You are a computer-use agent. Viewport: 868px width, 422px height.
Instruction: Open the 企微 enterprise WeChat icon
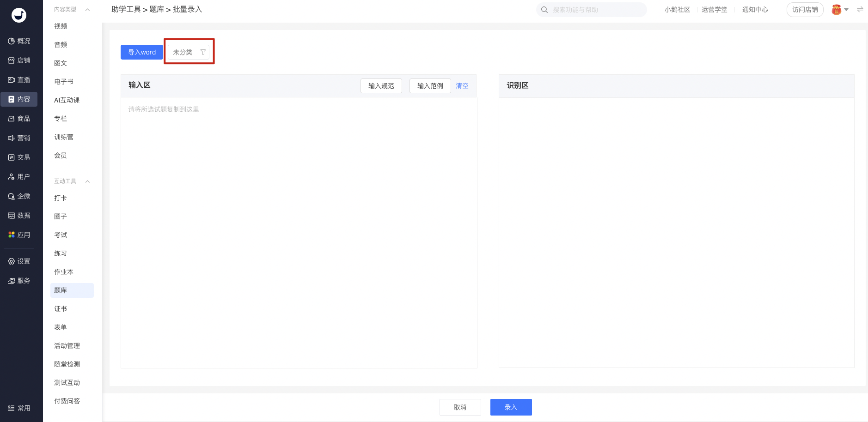point(11,196)
